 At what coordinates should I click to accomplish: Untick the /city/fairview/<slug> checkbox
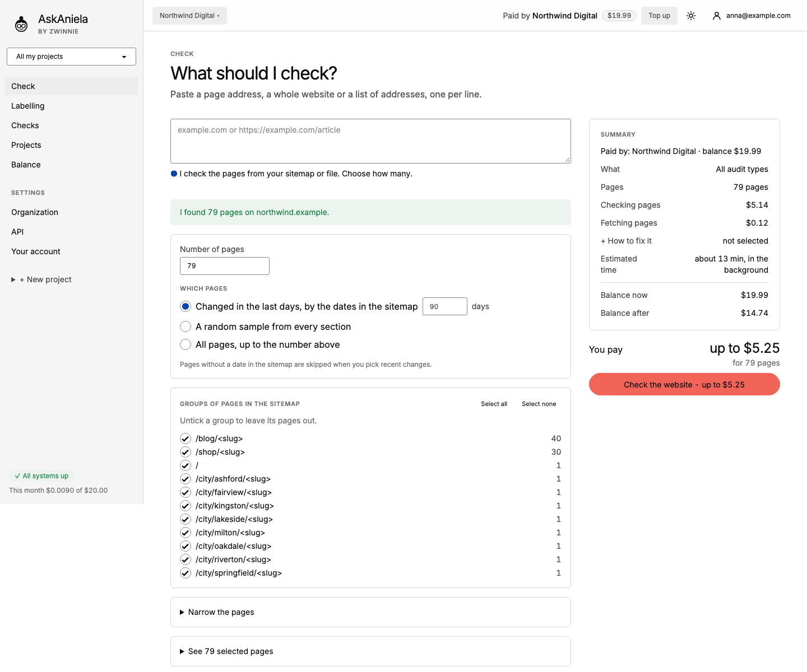pos(185,492)
